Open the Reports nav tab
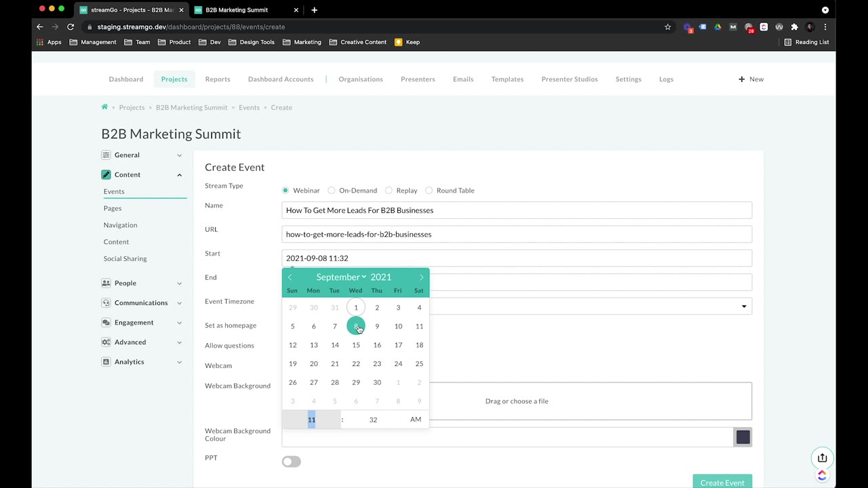Image resolution: width=868 pixels, height=488 pixels. pyautogui.click(x=218, y=79)
